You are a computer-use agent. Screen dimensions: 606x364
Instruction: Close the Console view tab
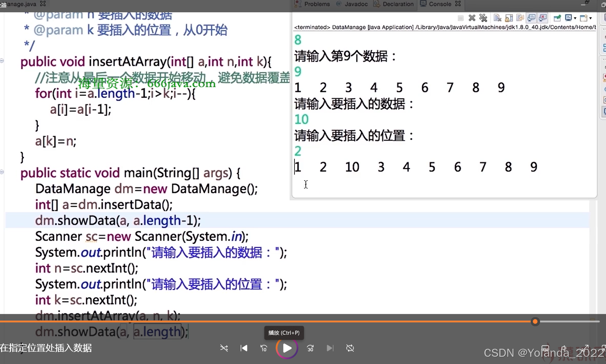pyautogui.click(x=458, y=4)
